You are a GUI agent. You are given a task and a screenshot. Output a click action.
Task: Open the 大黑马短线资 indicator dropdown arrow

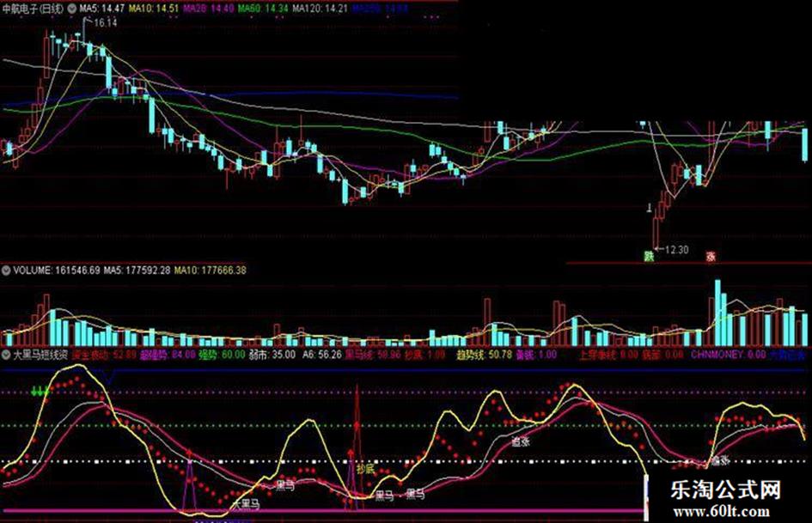pyautogui.click(x=6, y=355)
